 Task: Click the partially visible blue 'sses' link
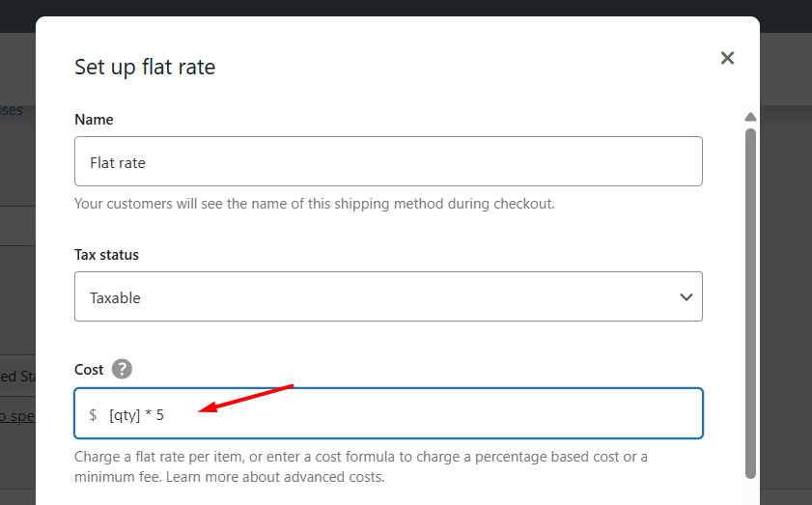click(12, 110)
